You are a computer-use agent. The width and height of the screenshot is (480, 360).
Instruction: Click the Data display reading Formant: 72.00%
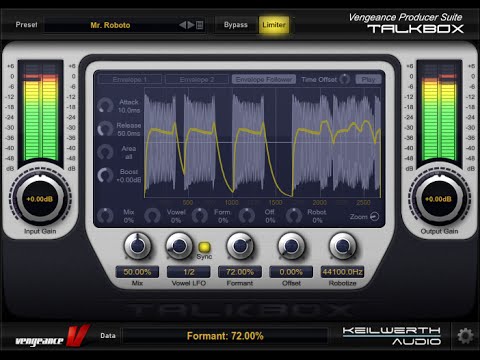tap(225, 336)
